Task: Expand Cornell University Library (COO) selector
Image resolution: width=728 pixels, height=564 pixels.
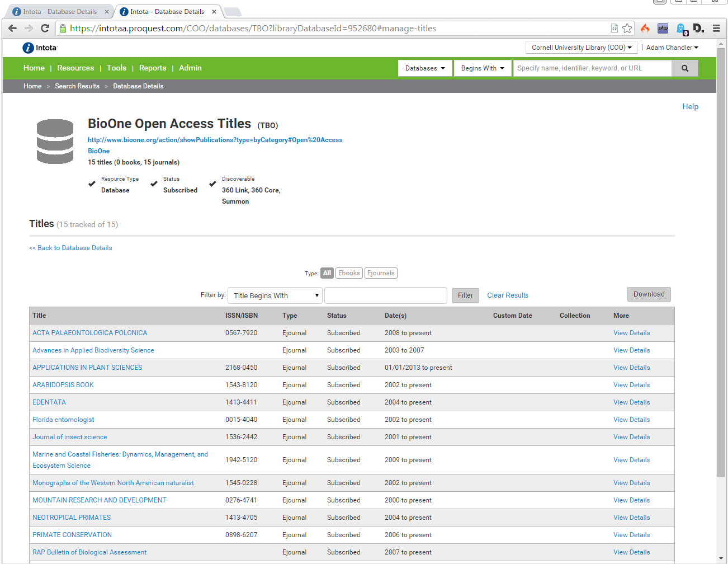Action: point(582,48)
